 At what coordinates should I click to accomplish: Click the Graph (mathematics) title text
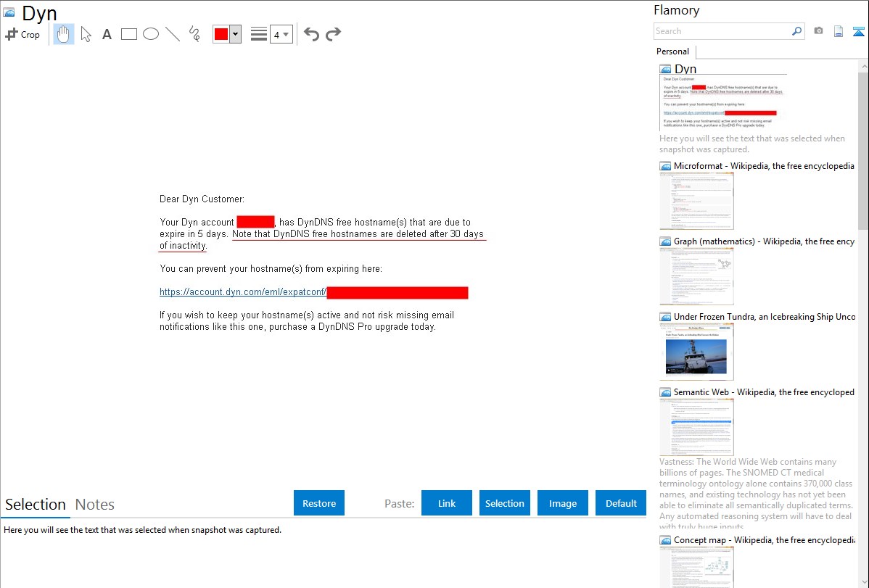coord(764,241)
